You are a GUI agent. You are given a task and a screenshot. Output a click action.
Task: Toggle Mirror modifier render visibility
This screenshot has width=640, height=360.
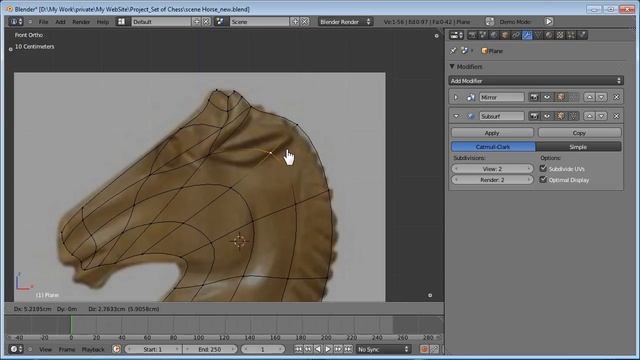click(534, 97)
